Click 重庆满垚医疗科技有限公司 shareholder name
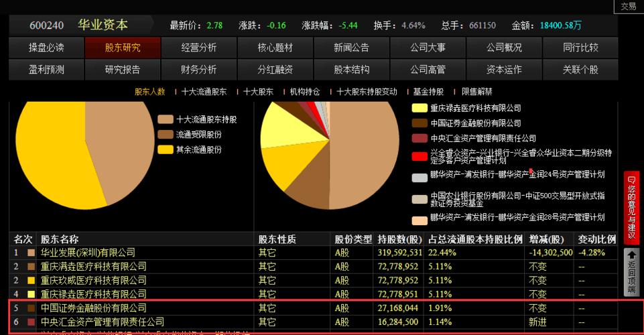This screenshot has width=644, height=335. click(x=93, y=267)
